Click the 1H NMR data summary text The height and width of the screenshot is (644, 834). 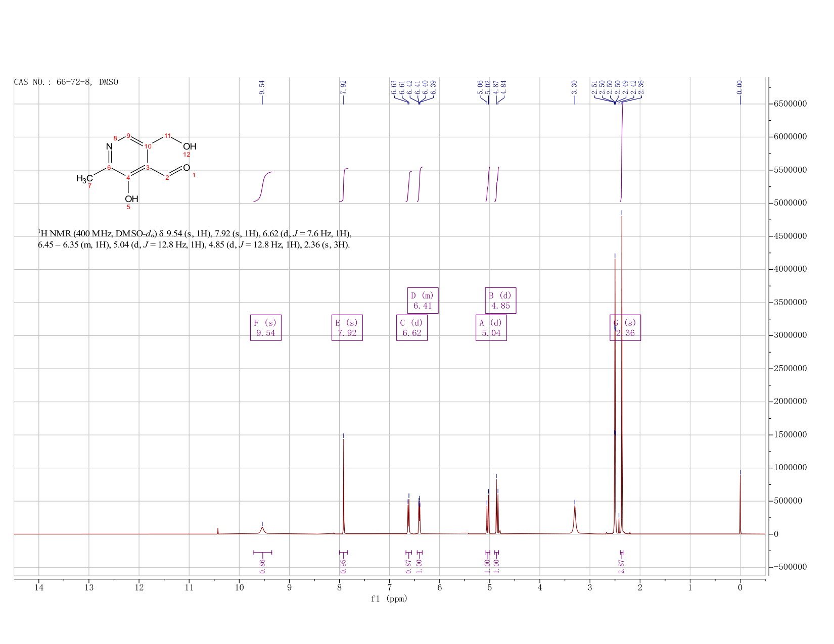[195, 239]
